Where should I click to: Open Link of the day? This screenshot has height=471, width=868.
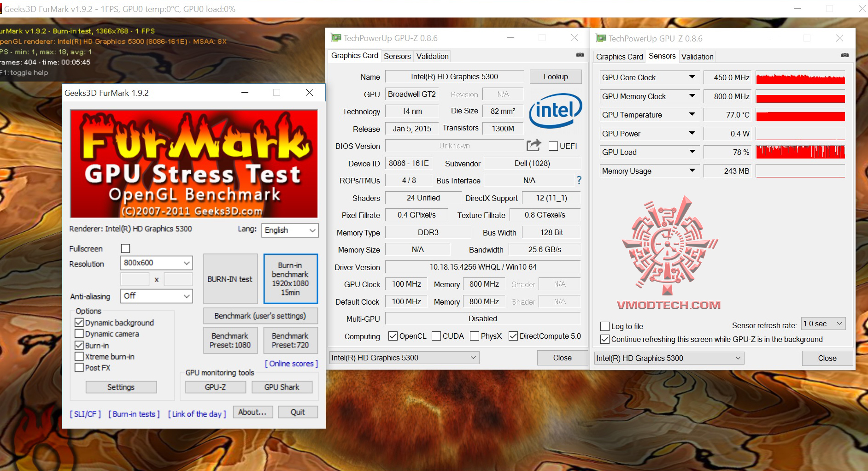click(197, 414)
